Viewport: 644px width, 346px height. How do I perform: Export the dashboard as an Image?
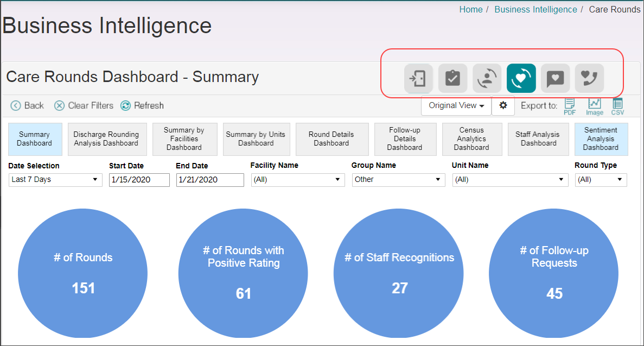click(x=594, y=106)
